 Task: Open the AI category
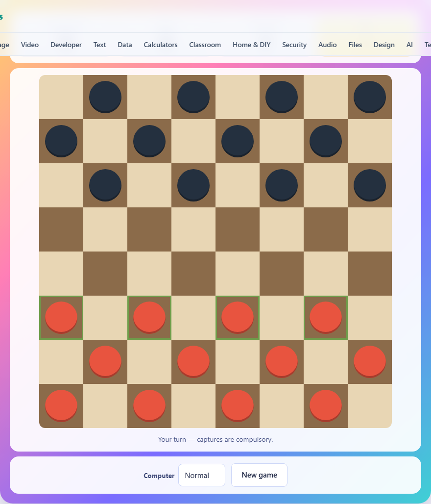click(x=409, y=45)
